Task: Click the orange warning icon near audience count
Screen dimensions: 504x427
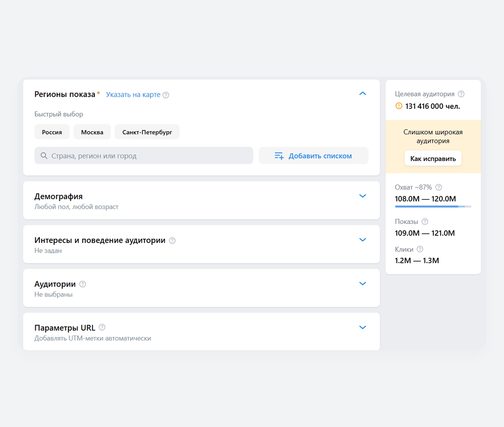Action: (399, 106)
